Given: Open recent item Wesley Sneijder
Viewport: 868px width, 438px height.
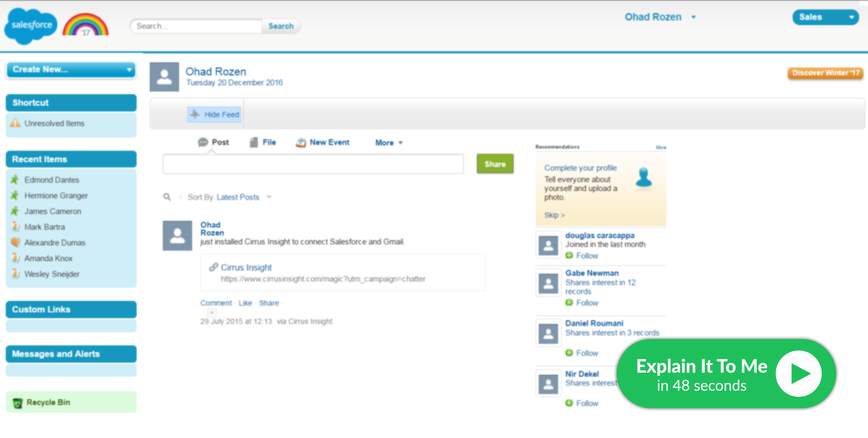Looking at the screenshot, I should [52, 274].
